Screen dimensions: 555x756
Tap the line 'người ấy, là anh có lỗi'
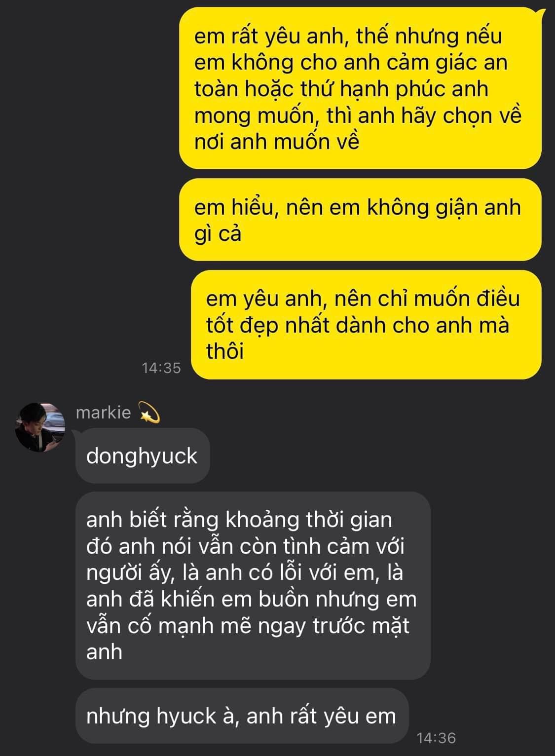pyautogui.click(x=245, y=573)
